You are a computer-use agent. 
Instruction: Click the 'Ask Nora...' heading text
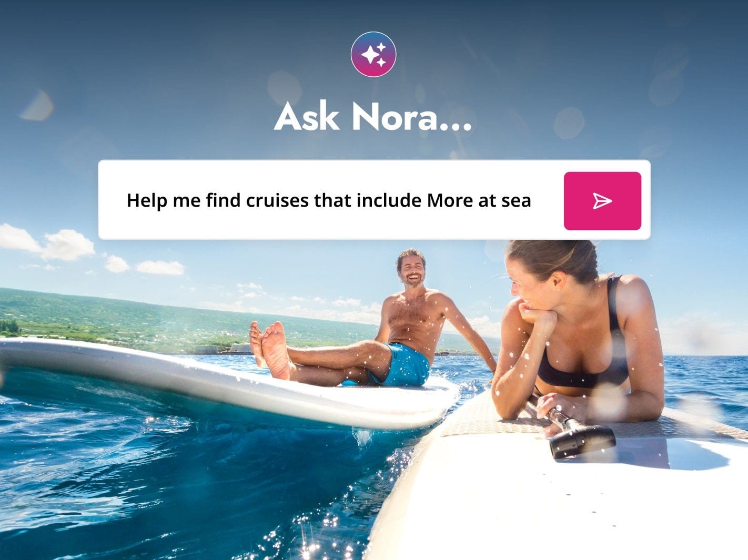tap(373, 116)
